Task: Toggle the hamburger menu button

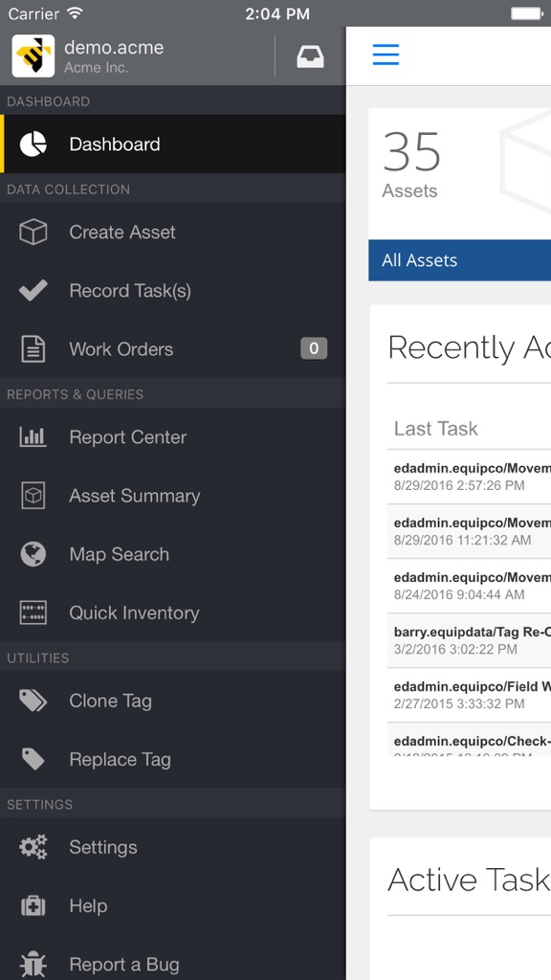Action: (x=386, y=55)
